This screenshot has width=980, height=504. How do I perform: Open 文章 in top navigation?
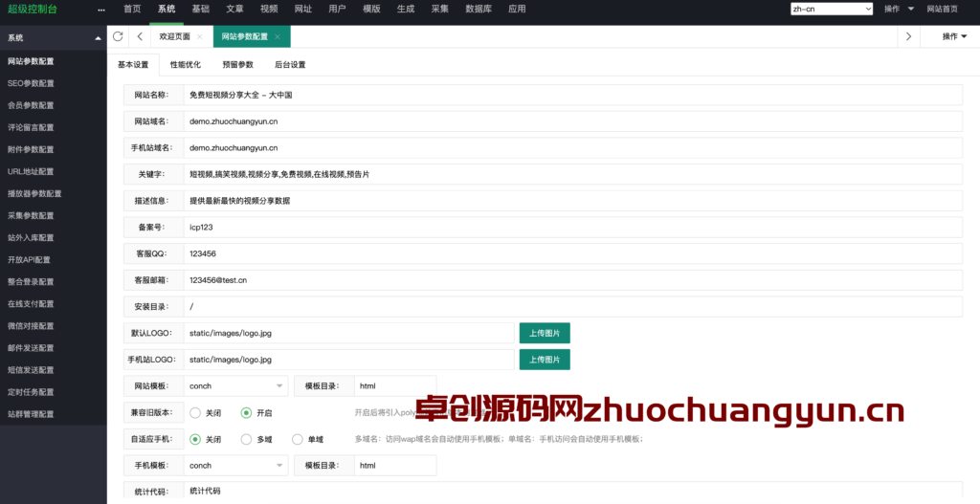click(235, 9)
